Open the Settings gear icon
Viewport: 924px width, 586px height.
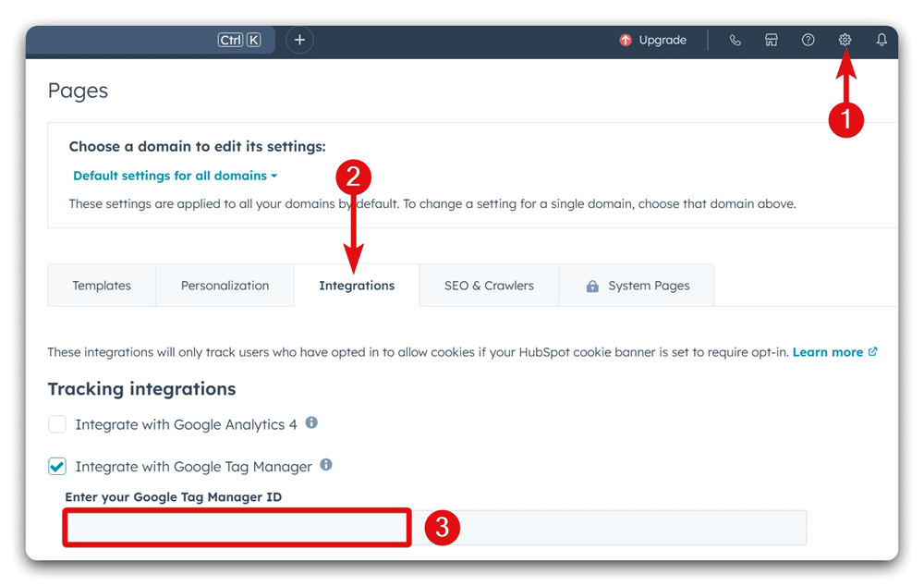[x=845, y=40]
